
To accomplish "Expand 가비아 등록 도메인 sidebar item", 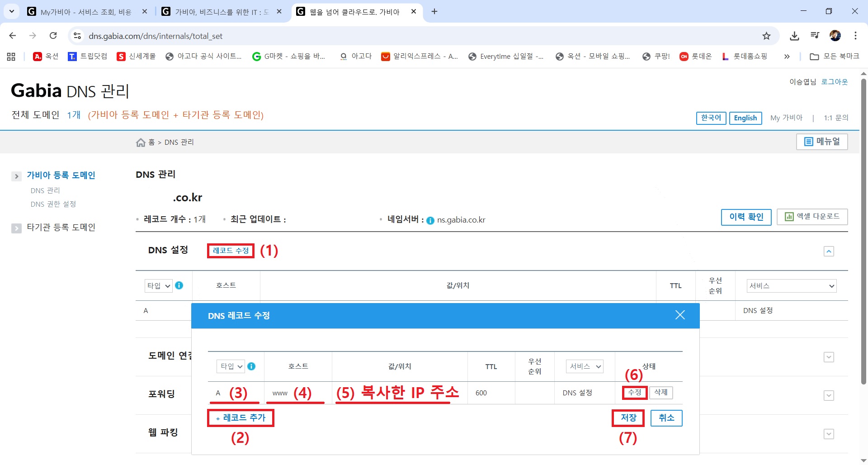I will point(16,176).
